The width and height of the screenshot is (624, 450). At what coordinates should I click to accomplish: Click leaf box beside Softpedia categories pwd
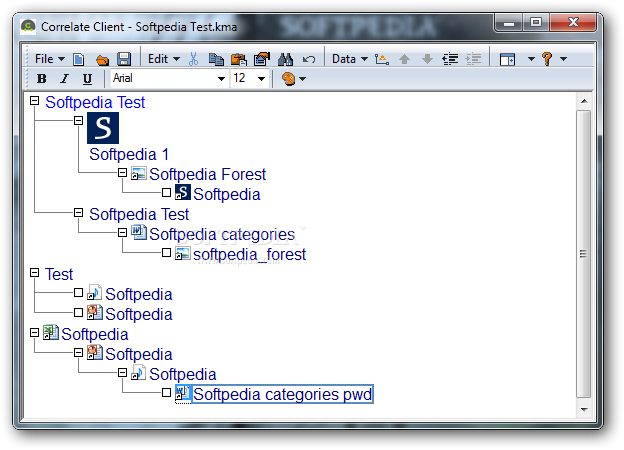point(166,393)
